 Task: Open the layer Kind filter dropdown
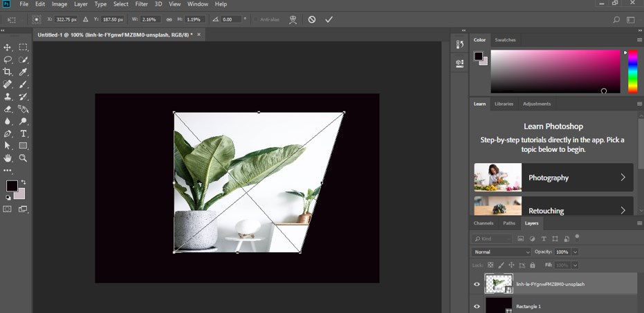(491, 239)
